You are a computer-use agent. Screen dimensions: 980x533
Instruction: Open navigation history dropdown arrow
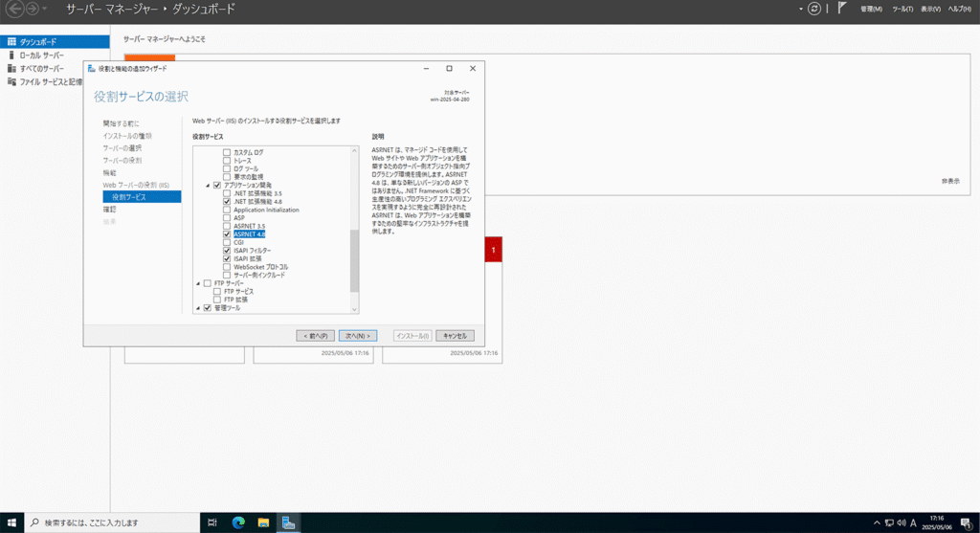[44, 9]
